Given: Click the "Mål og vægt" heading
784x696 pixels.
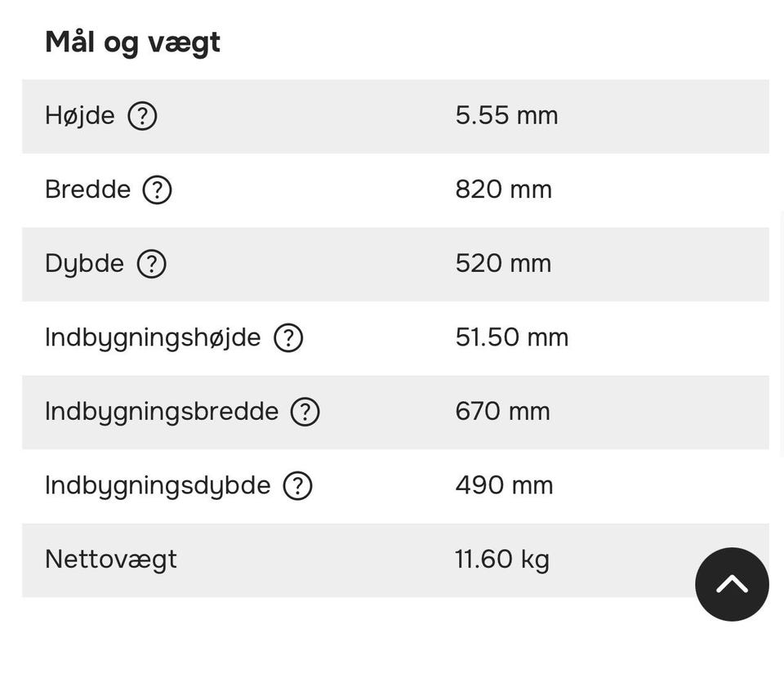Looking at the screenshot, I should (x=132, y=42).
